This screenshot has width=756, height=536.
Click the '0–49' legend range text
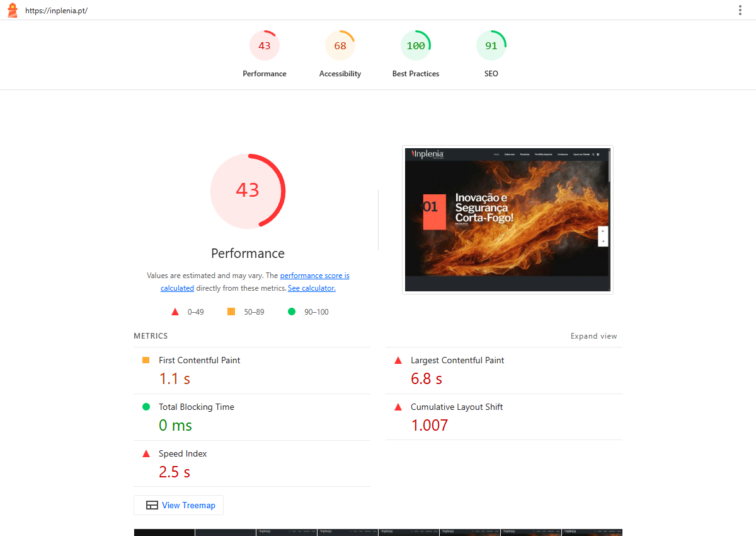[x=196, y=312]
